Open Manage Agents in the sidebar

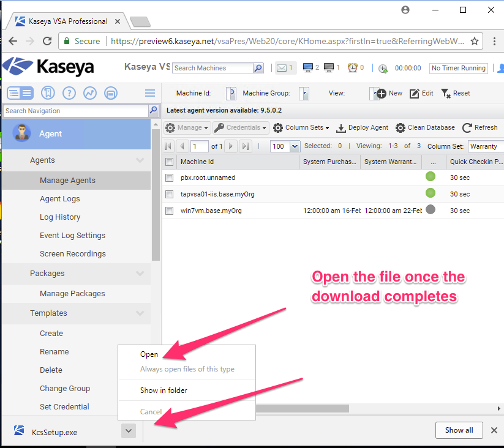click(77, 180)
